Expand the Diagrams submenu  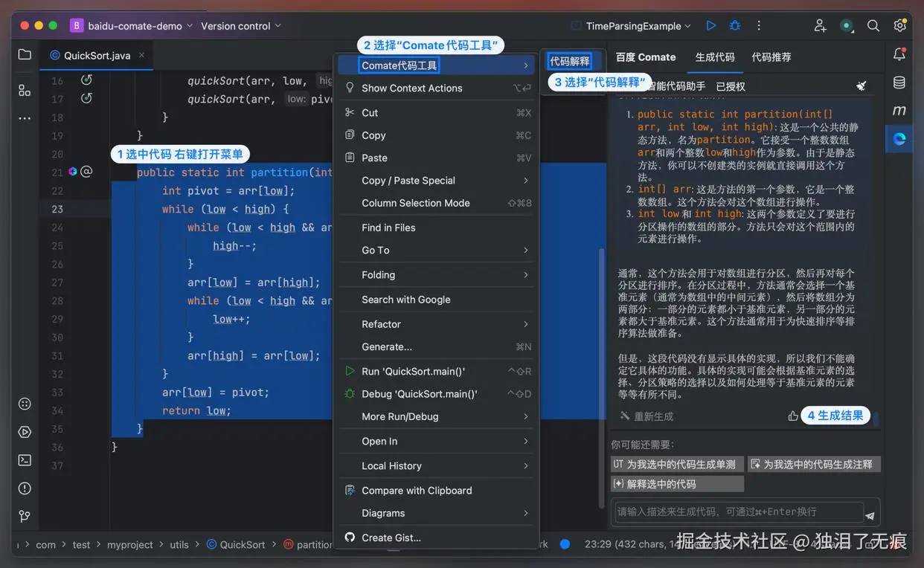coord(436,513)
